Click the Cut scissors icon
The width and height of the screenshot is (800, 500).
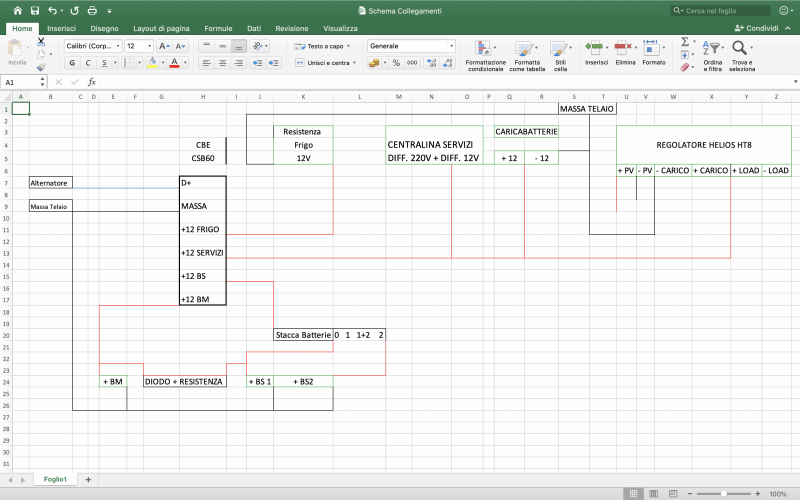coord(41,42)
